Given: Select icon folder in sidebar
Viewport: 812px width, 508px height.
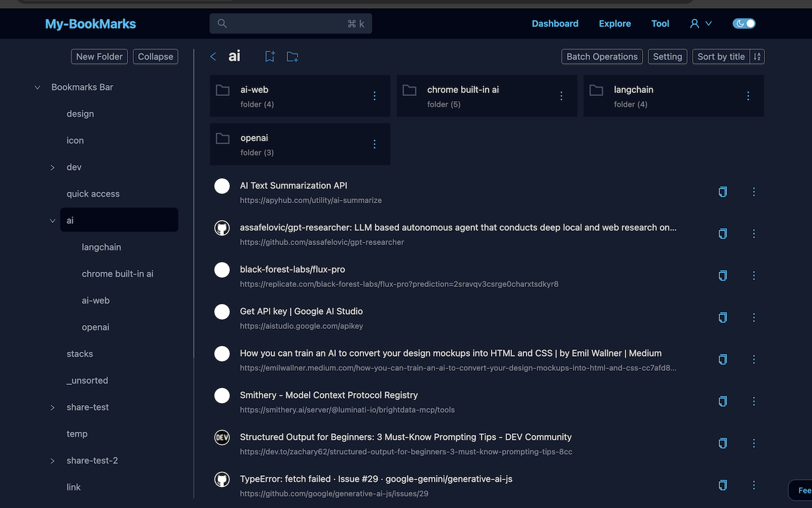Looking at the screenshot, I should [x=75, y=140].
